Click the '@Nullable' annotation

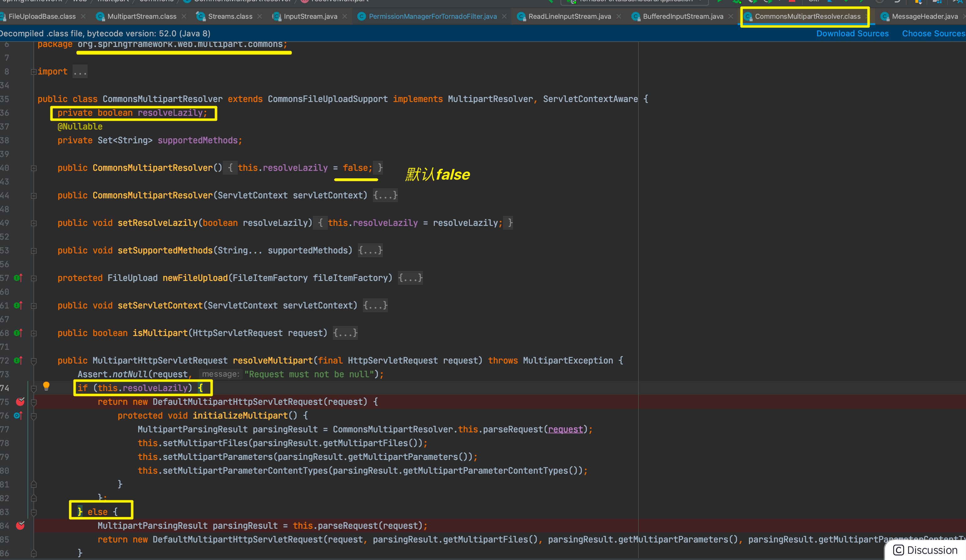tap(80, 126)
